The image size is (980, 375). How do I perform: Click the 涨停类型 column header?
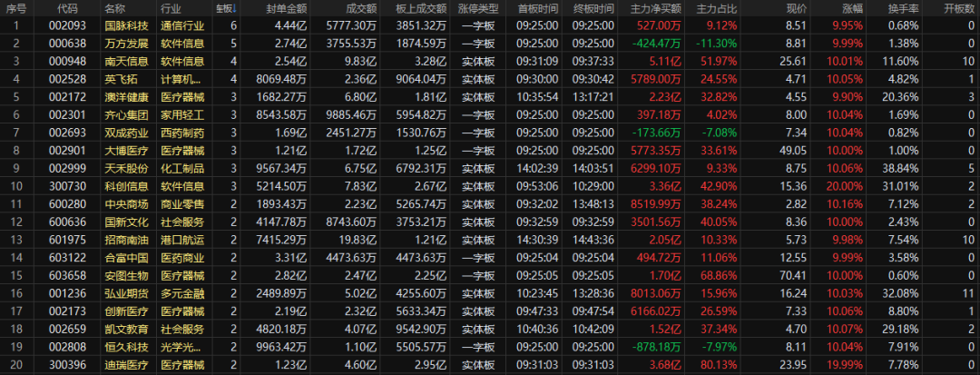tap(478, 9)
